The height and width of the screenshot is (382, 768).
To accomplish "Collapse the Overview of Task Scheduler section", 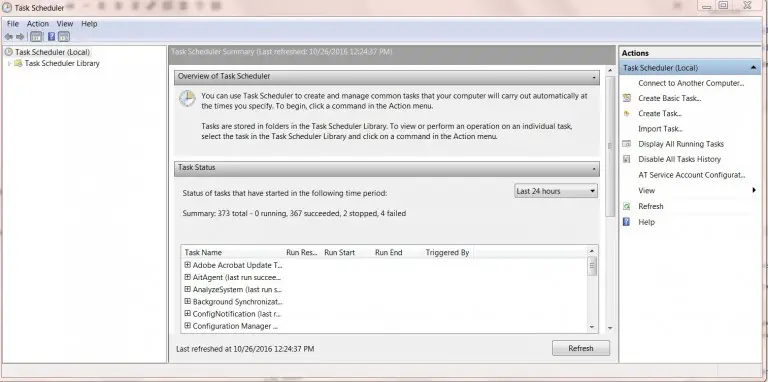I will pos(594,77).
